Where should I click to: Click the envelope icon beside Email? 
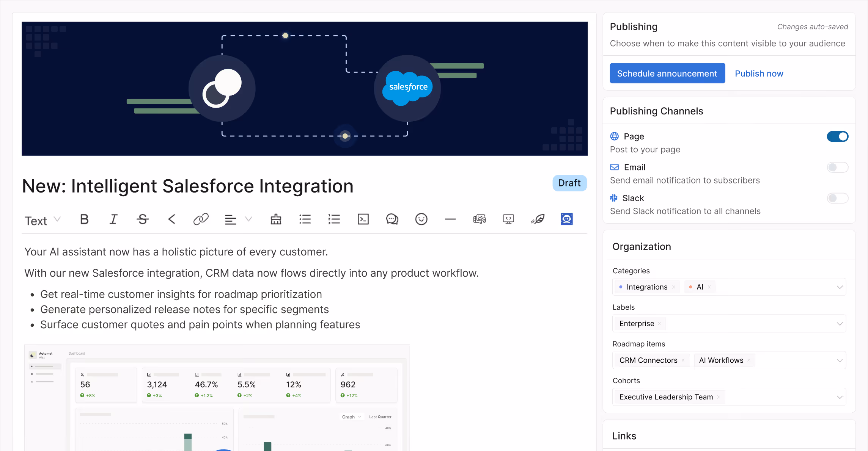coord(615,167)
